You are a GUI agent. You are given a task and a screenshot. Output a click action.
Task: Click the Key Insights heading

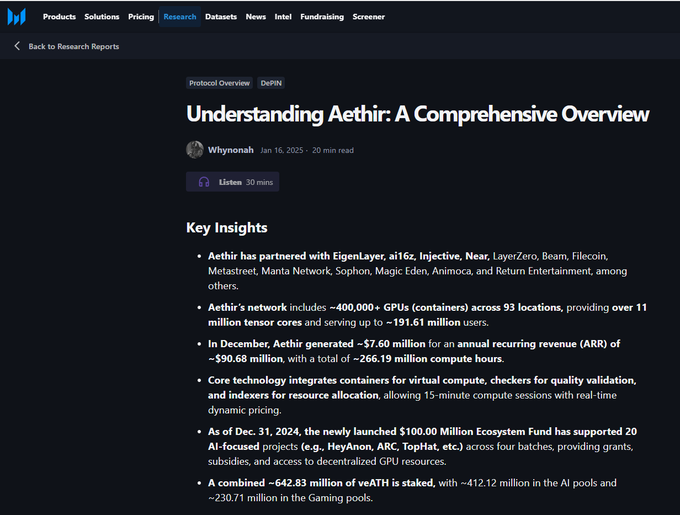click(227, 228)
